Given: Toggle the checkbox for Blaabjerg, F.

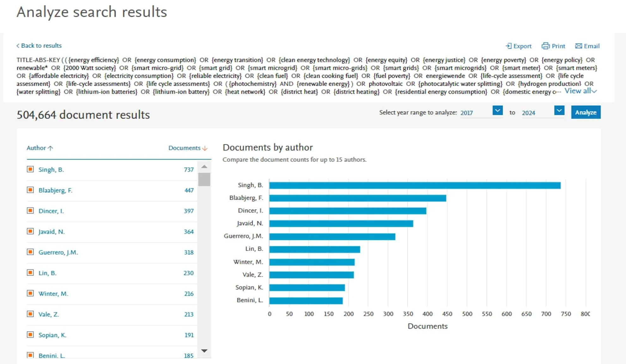Looking at the screenshot, I should coord(30,190).
